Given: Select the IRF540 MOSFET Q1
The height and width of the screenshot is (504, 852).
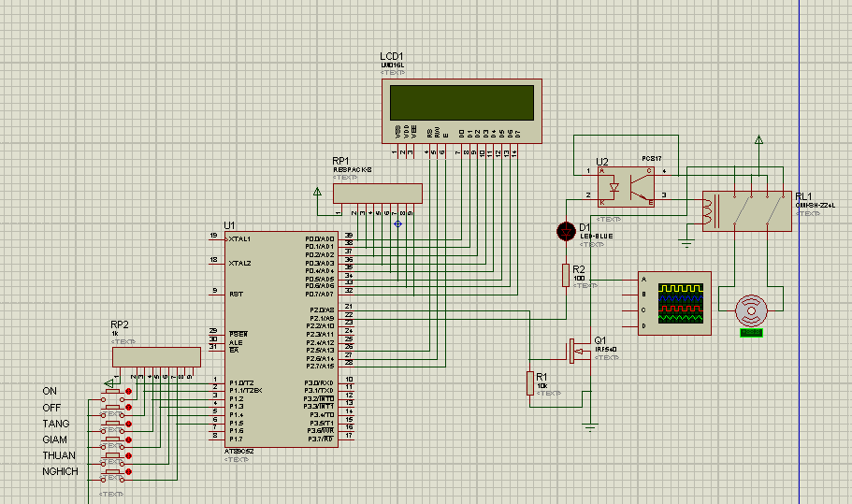Looking at the screenshot, I should click(573, 351).
